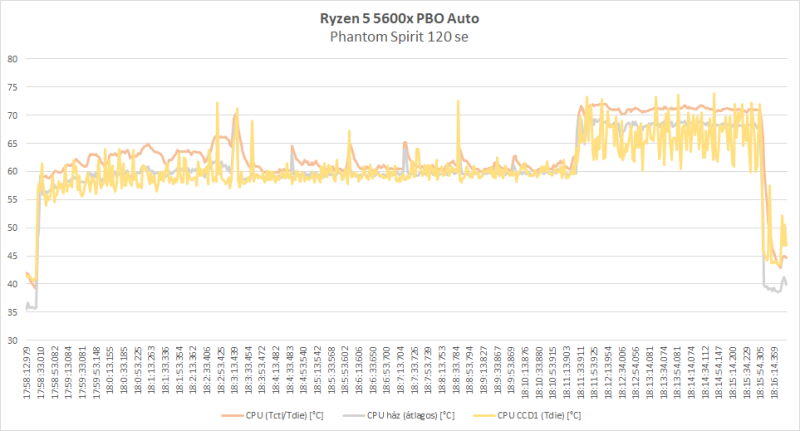
Task: Click x-axis timestamp 17:59:53.148
Action: tap(96, 373)
